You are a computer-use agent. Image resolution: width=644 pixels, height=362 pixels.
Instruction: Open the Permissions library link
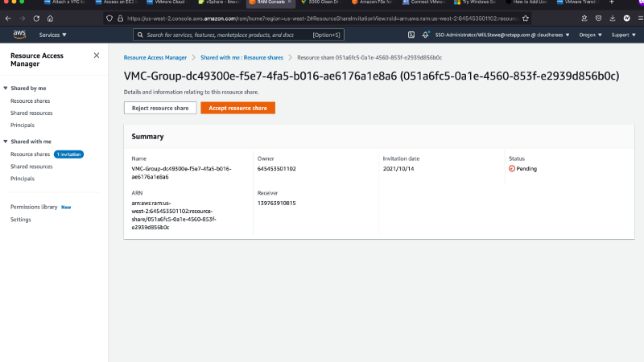[34, 208]
